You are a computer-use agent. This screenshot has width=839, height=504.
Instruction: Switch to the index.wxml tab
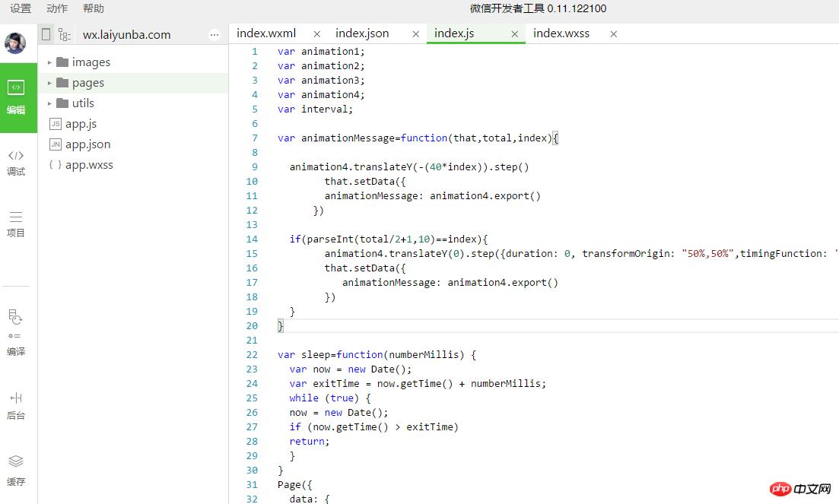(x=266, y=33)
